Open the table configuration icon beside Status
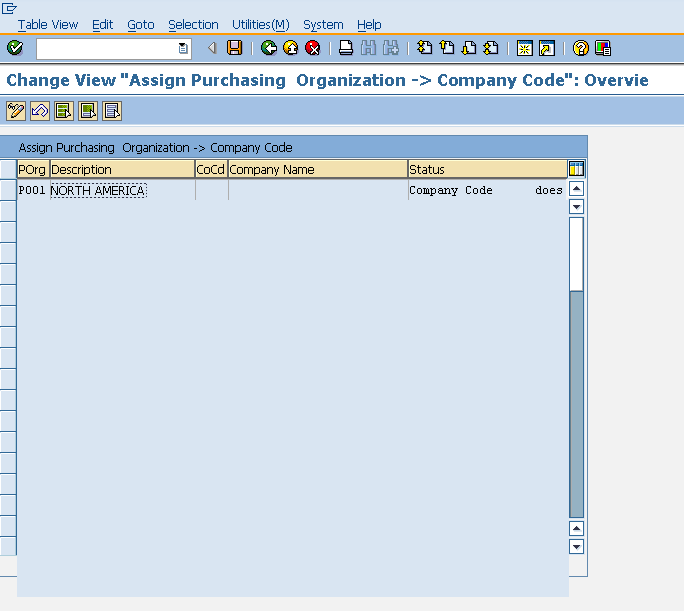 576,169
